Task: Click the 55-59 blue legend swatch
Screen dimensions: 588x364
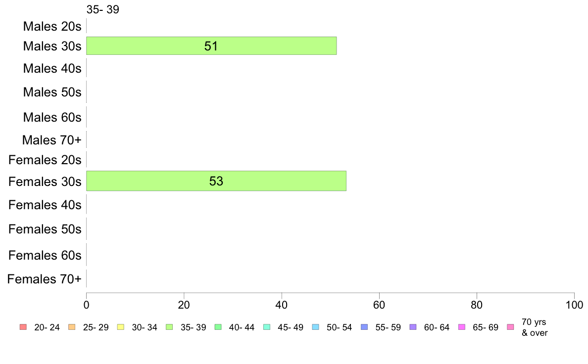Action: (364, 327)
